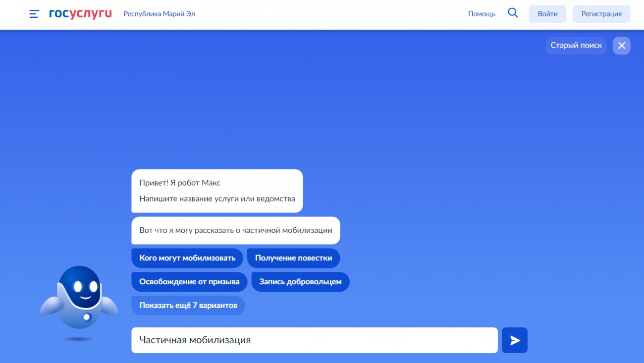Focus the Частичная мобилизация text input

pyautogui.click(x=314, y=340)
